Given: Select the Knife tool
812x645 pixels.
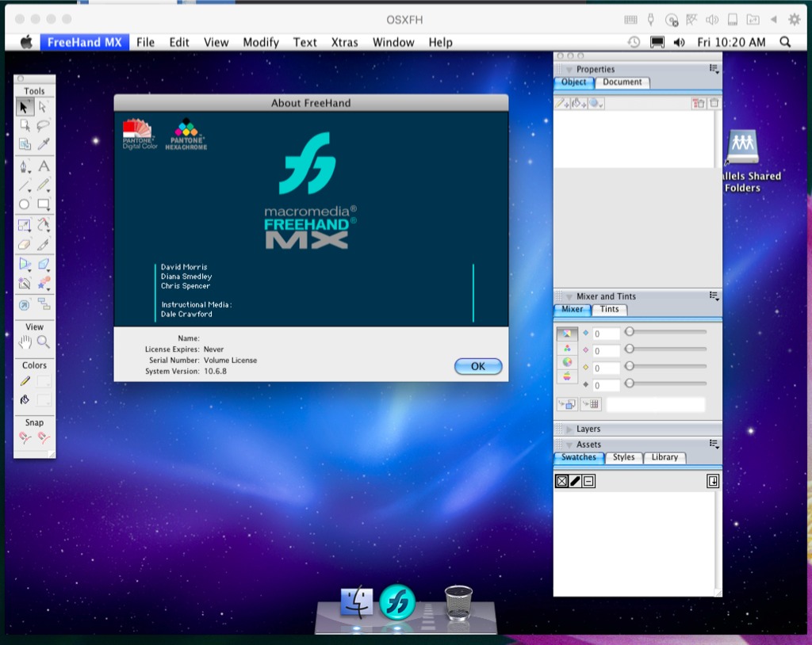Looking at the screenshot, I should click(44, 244).
